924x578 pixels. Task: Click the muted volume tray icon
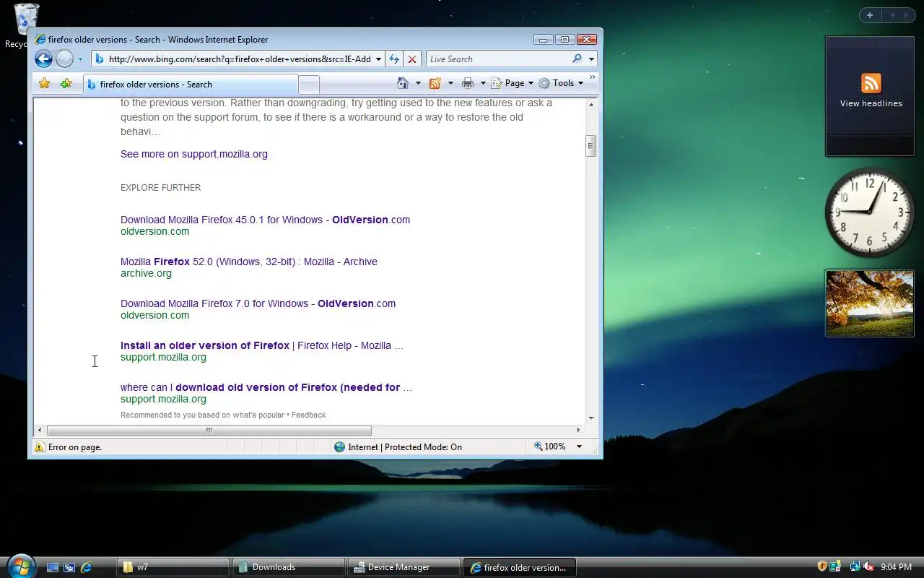868,566
